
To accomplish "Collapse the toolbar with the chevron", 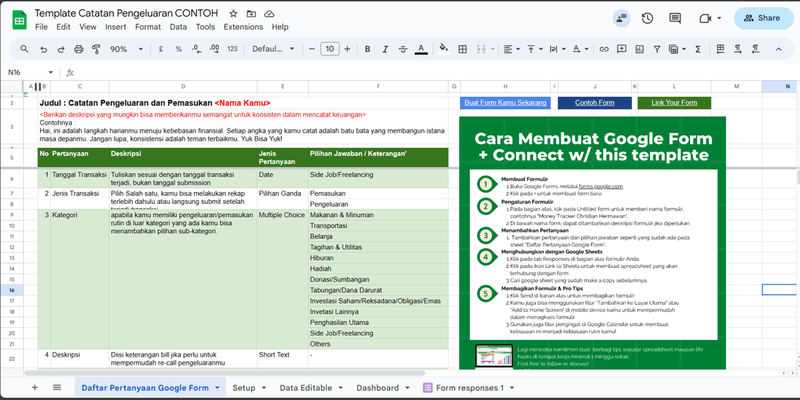I will 779,49.
